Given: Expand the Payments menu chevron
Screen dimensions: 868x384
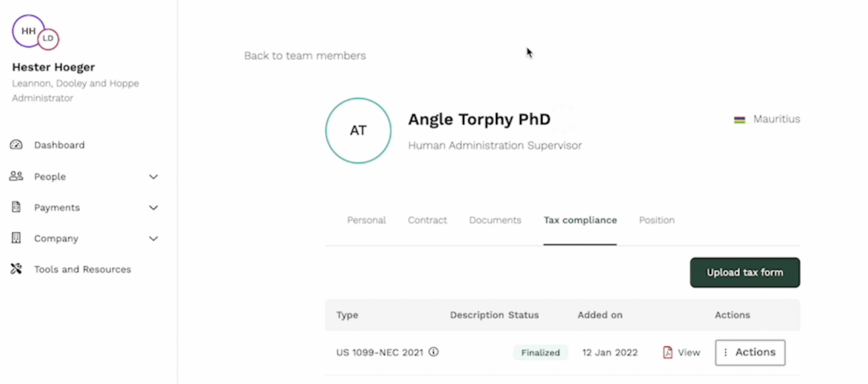Looking at the screenshot, I should click(x=154, y=208).
